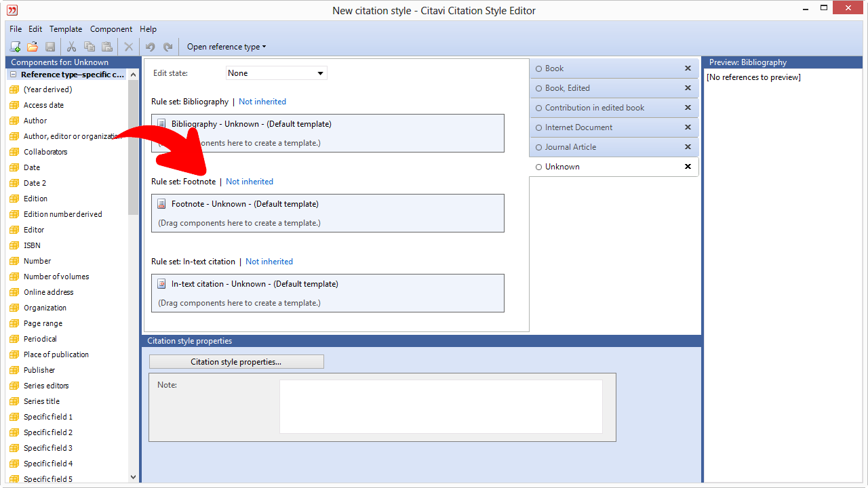Image resolution: width=868 pixels, height=488 pixels.
Task: Click the Footnote template document icon
Action: tap(161, 204)
